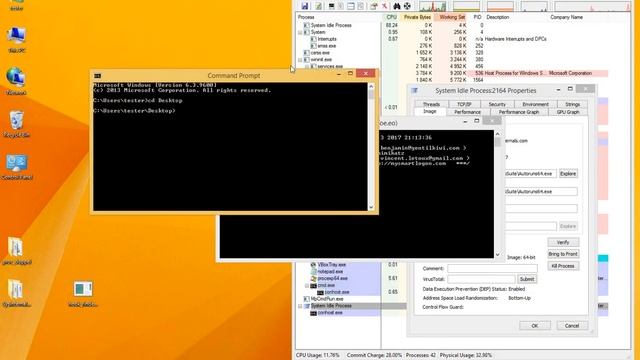Select the crosshair Find Window's Process icon

[x=407, y=6]
